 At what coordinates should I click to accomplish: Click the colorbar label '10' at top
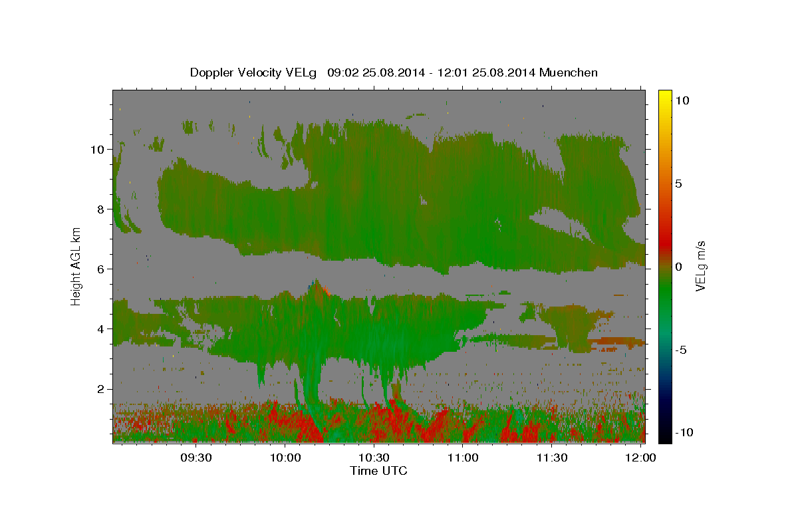pyautogui.click(x=682, y=100)
